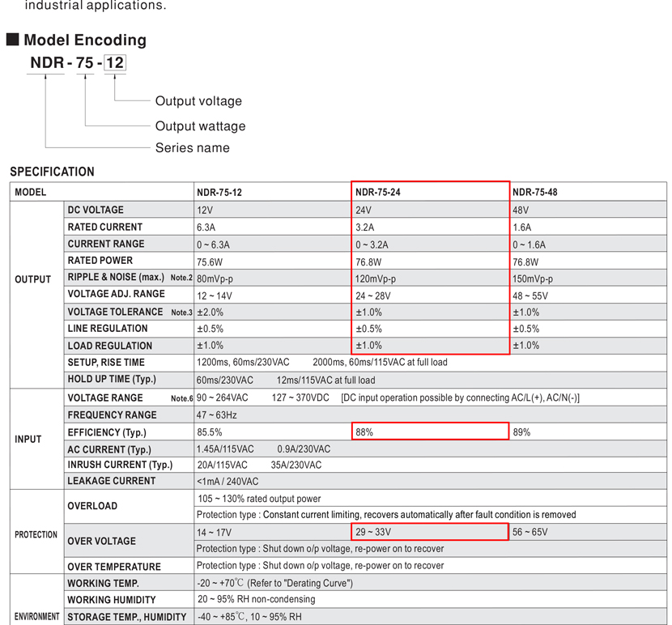Viewport: 672px width, 625px height.
Task: Click the '60ms/230VAC' hold up value
Action: (x=225, y=381)
